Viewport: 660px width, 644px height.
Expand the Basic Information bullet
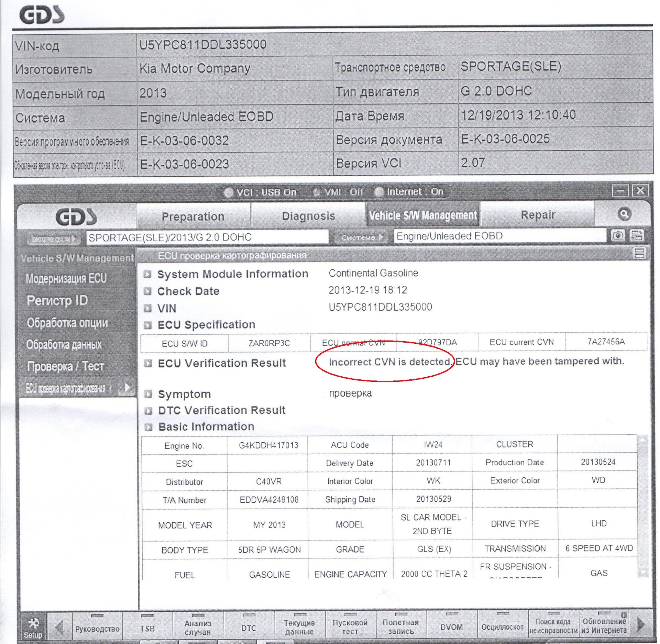[148, 427]
